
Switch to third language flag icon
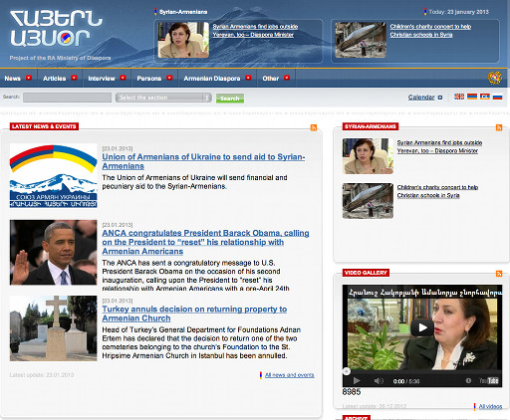[485, 97]
